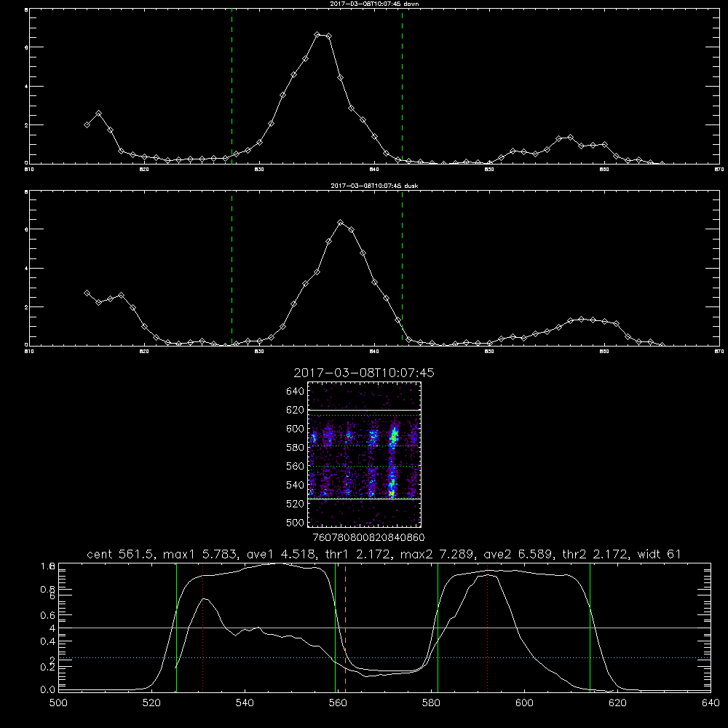Click the 0.4 label on bottom plot y-axis

pos(48,641)
